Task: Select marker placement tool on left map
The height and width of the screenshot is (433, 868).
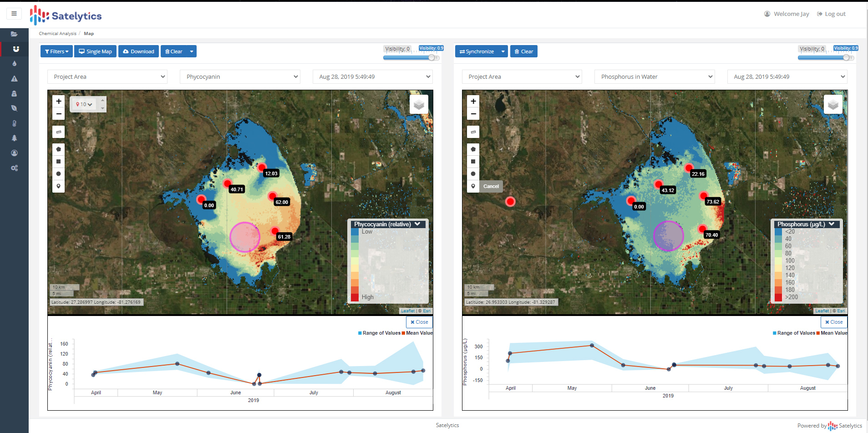Action: tap(59, 186)
